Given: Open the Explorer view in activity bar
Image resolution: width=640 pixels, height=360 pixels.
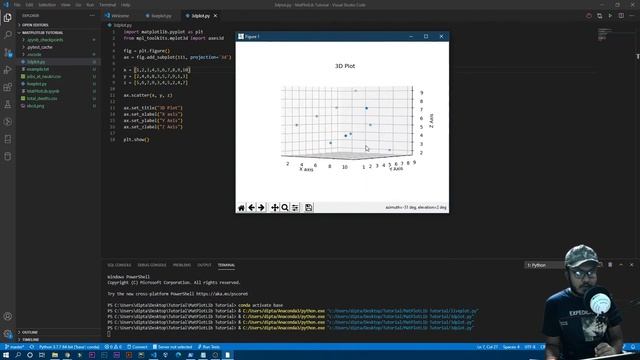Looking at the screenshot, I should coord(8,18).
